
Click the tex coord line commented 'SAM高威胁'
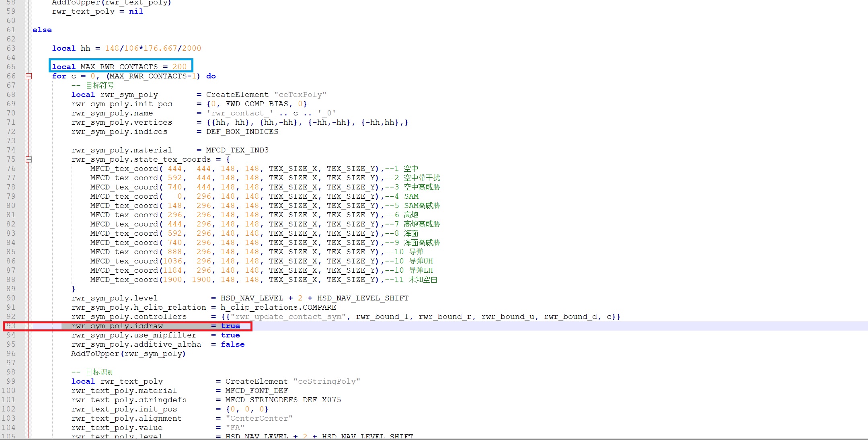pos(265,206)
